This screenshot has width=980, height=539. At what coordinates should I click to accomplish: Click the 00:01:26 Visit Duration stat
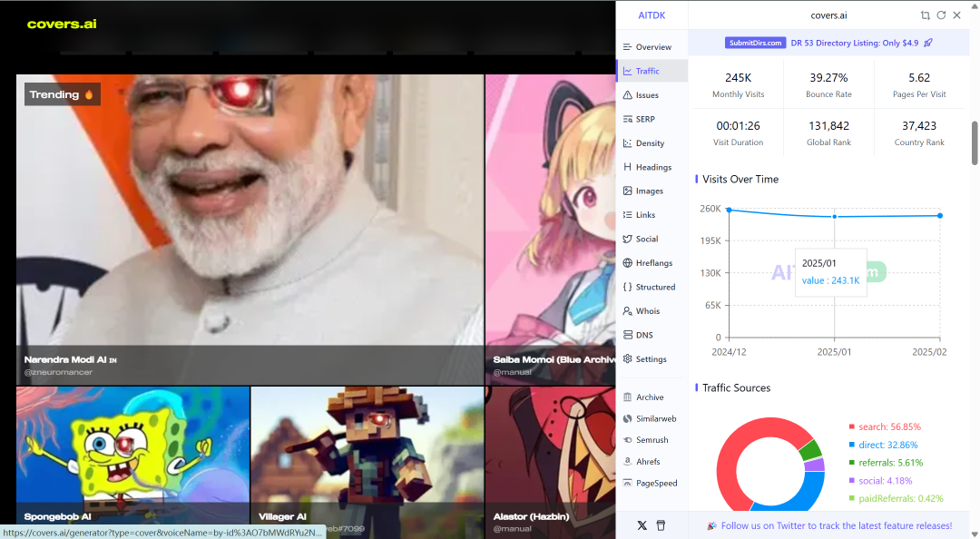pos(738,133)
